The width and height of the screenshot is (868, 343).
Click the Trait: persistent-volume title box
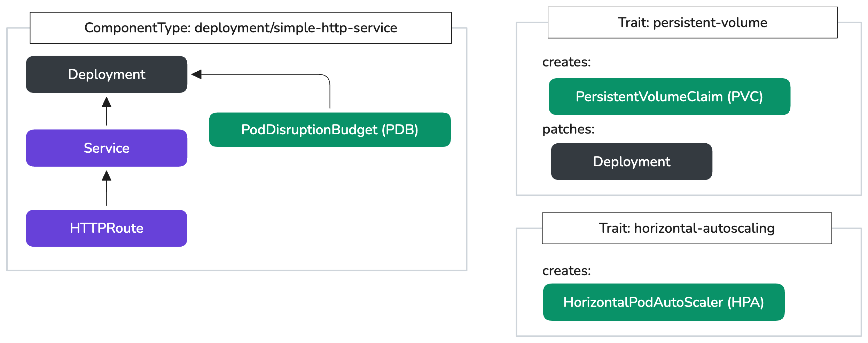[x=692, y=23]
